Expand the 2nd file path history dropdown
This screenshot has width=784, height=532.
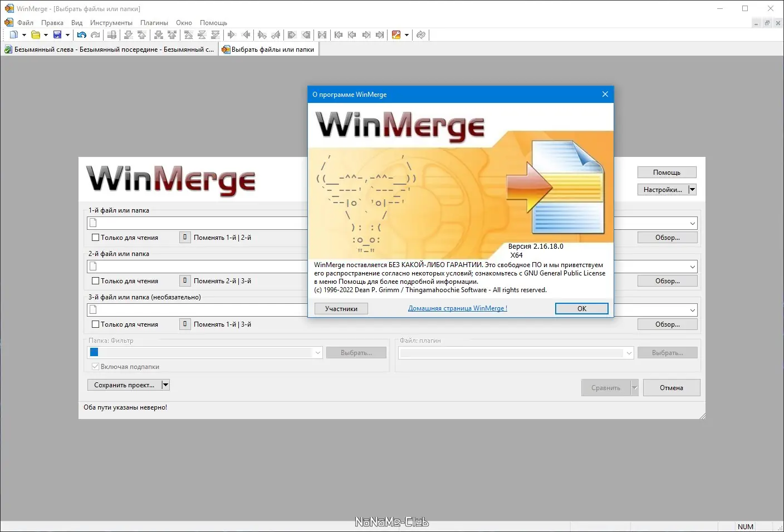693,267
